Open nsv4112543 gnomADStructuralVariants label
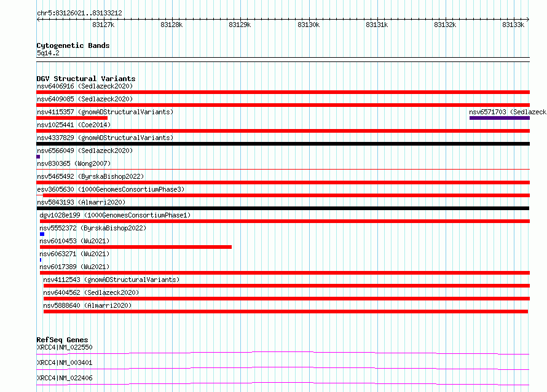 point(111,280)
